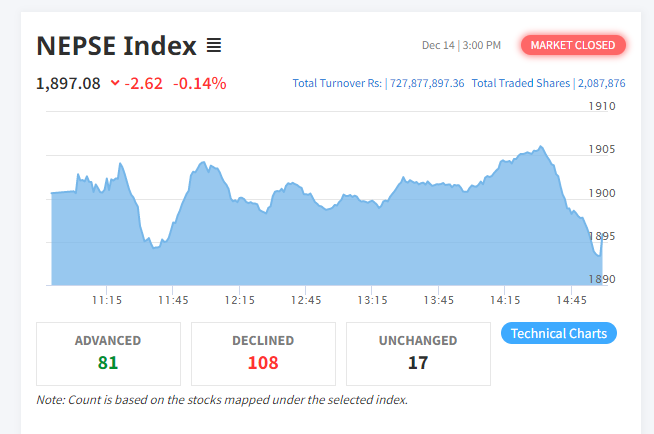The height and width of the screenshot is (434, 654).
Task: Click the Dec 14 3:00 PM timestamp
Action: coord(461,45)
